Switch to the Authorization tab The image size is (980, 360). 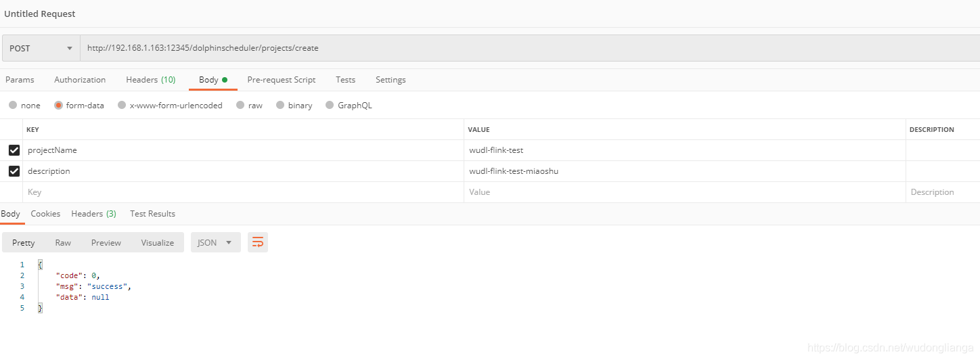pyautogui.click(x=80, y=80)
